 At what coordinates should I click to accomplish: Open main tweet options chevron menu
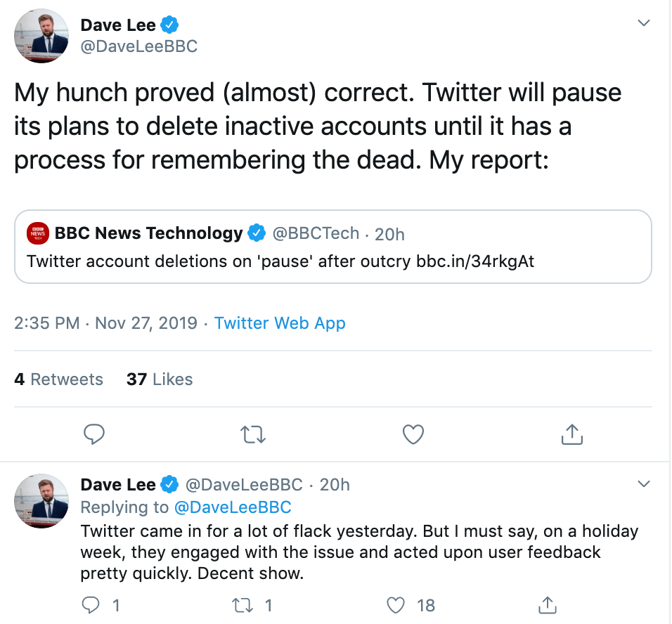point(643,23)
